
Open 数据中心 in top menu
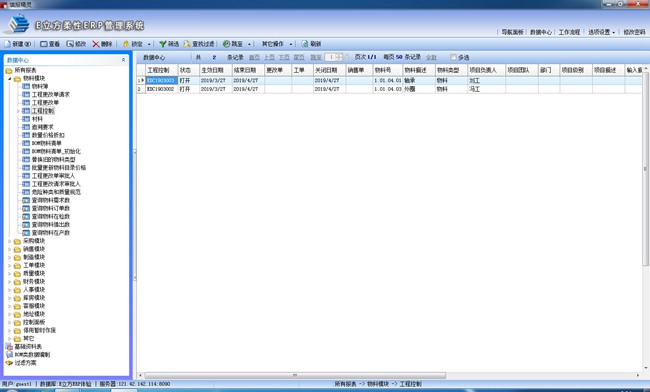point(541,32)
